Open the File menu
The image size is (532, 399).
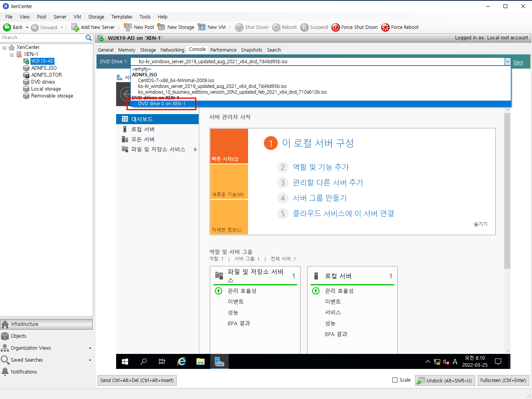pyautogui.click(x=9, y=17)
